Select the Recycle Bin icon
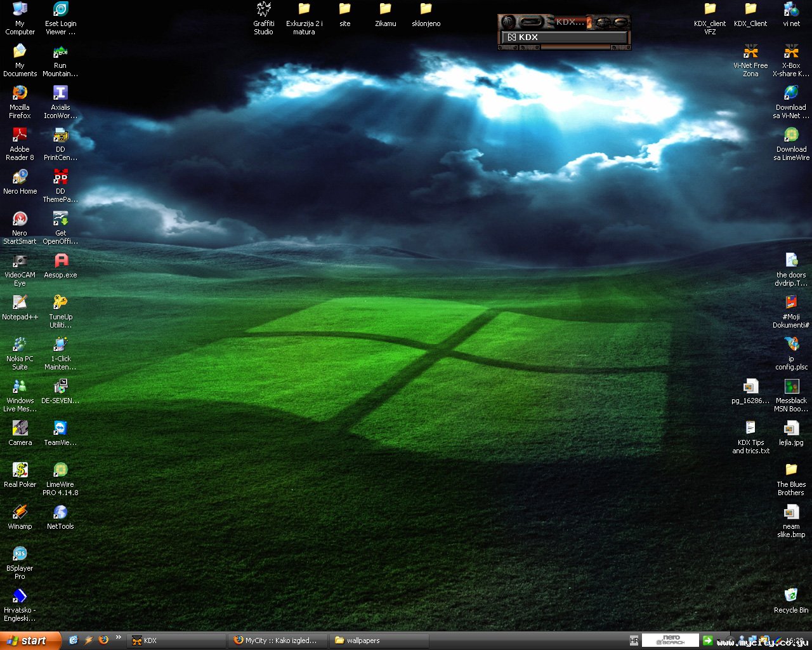 (x=791, y=600)
